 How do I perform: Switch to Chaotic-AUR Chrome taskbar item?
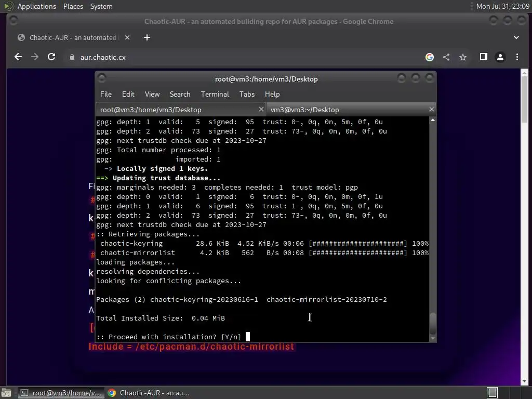(x=149, y=393)
